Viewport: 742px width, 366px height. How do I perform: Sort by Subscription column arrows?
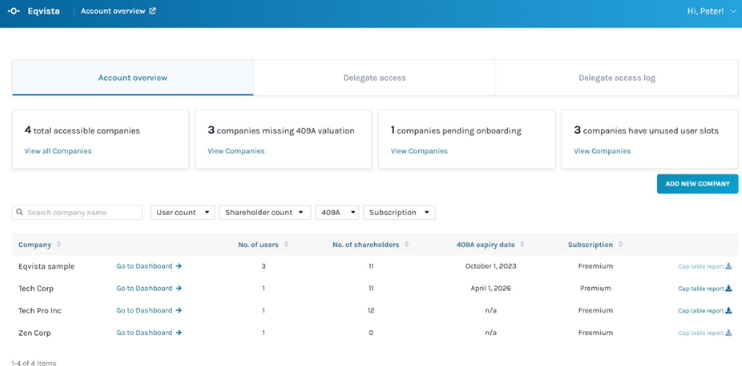[x=620, y=245]
